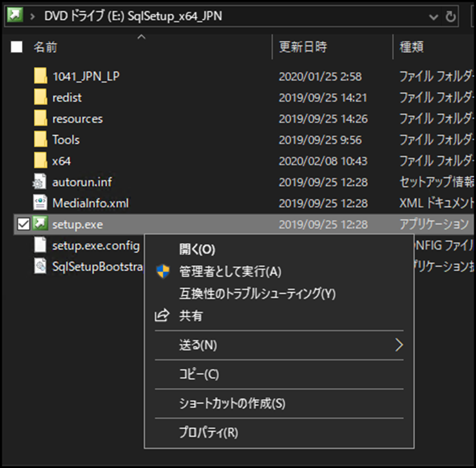Select the MediaInfo.xml file name
Viewport: 476px width, 468px height.
[90, 203]
